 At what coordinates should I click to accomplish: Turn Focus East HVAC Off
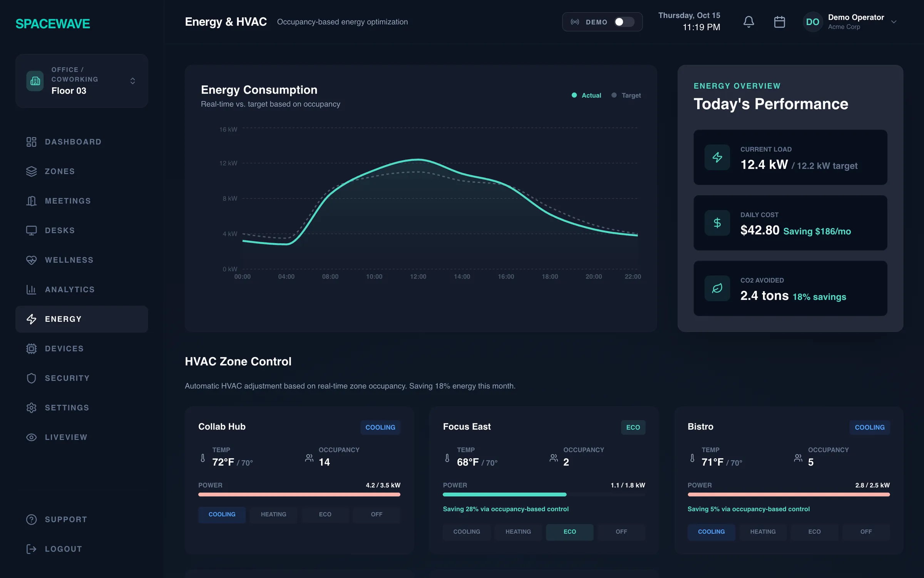[621, 532]
